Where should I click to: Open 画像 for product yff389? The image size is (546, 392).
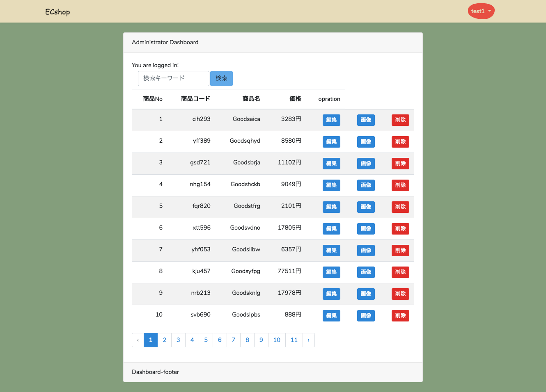pyautogui.click(x=365, y=141)
